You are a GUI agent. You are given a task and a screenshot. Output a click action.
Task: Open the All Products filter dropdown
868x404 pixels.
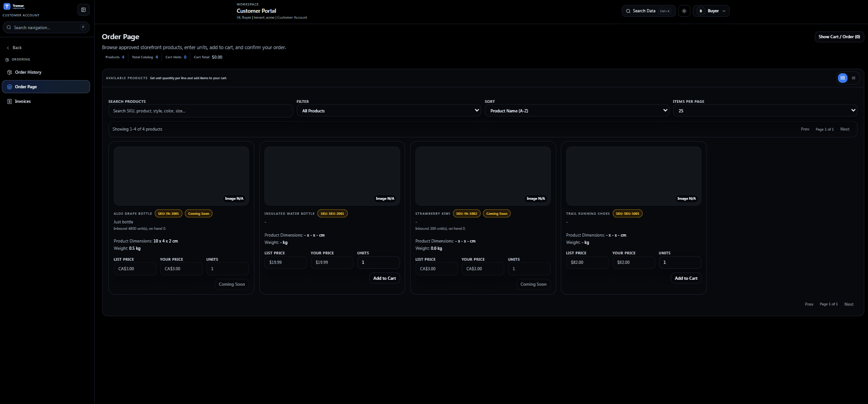(x=389, y=111)
